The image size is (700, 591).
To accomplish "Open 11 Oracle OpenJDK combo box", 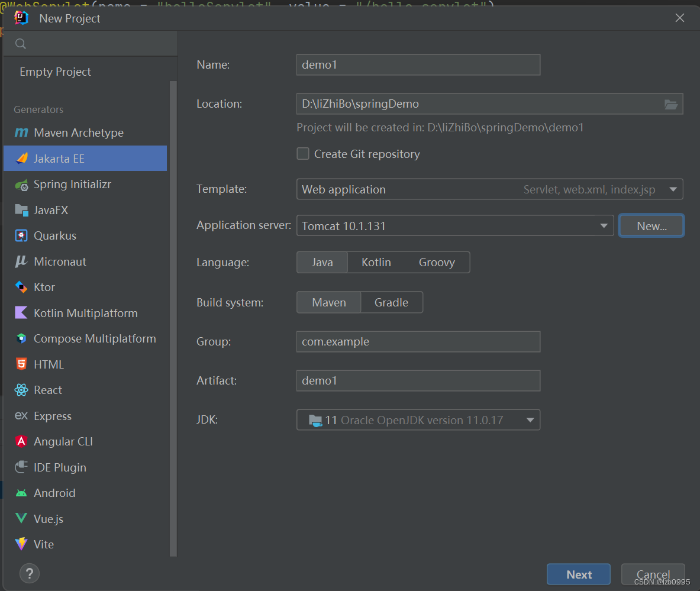I will (418, 420).
